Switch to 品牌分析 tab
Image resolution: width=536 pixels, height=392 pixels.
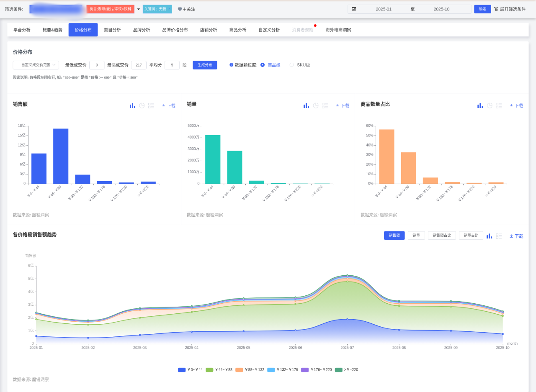tap(142, 30)
